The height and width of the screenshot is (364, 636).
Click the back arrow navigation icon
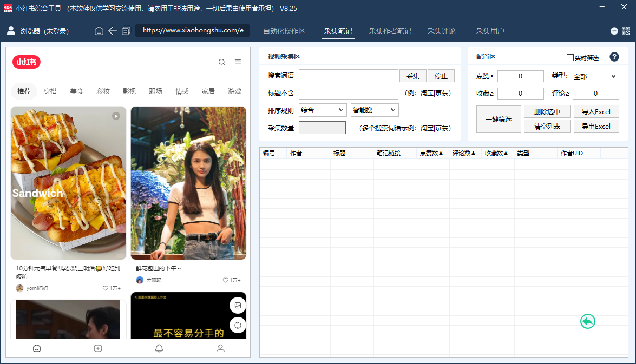tap(113, 31)
